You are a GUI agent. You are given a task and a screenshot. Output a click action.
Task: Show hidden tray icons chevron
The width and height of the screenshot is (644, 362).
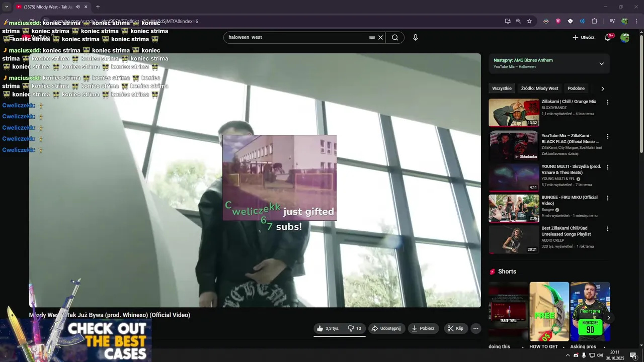coord(568,355)
